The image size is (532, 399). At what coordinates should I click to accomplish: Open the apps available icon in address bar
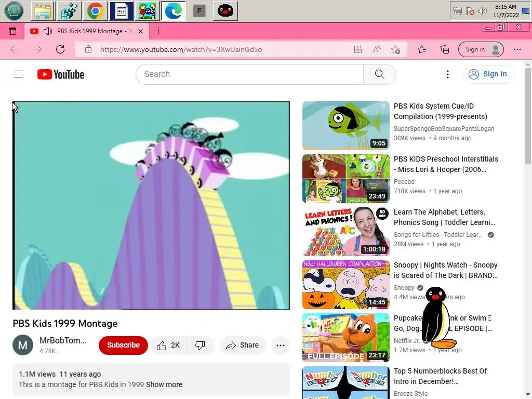click(358, 49)
